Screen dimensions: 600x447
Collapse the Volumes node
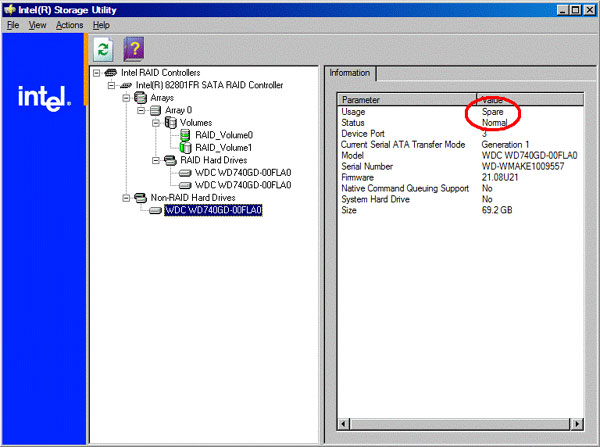pyautogui.click(x=156, y=123)
